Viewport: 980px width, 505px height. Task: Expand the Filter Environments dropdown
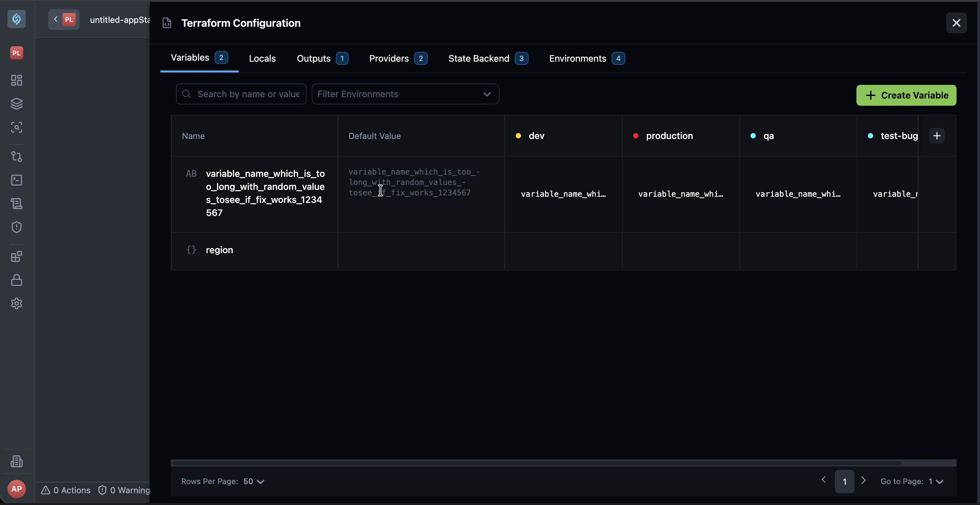[x=405, y=94]
